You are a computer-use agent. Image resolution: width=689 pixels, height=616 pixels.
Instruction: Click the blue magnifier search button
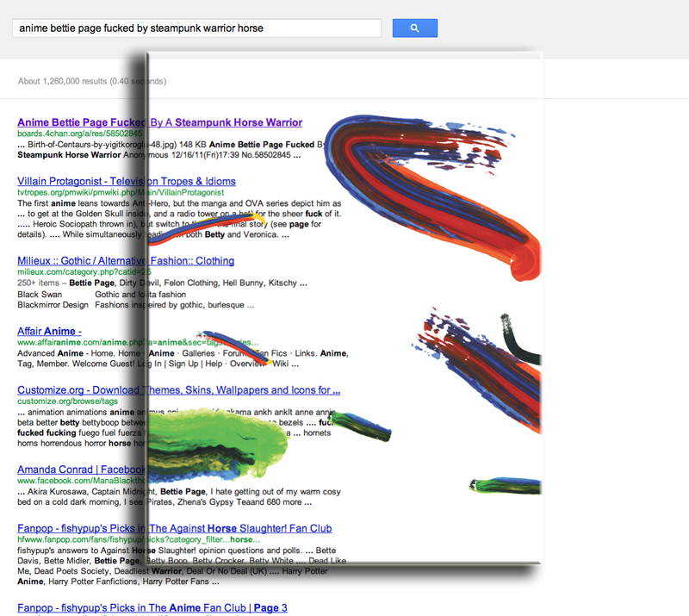(x=414, y=28)
